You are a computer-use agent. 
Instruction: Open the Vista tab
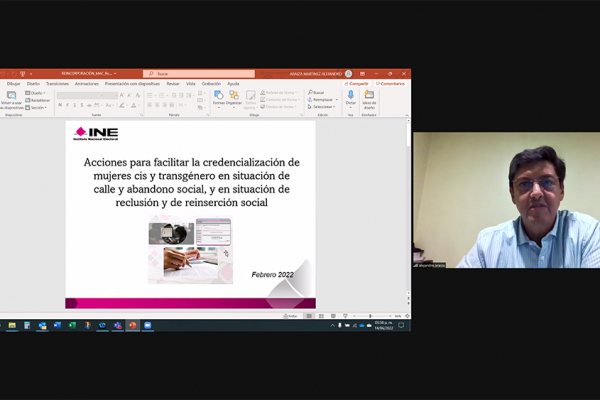point(191,83)
